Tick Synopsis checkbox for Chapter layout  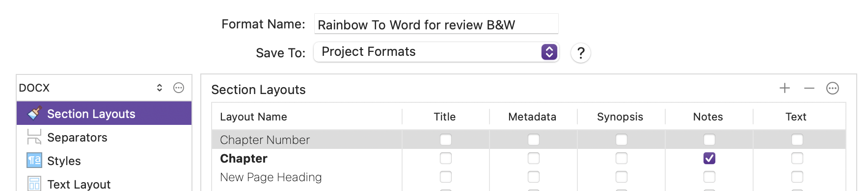(622, 158)
